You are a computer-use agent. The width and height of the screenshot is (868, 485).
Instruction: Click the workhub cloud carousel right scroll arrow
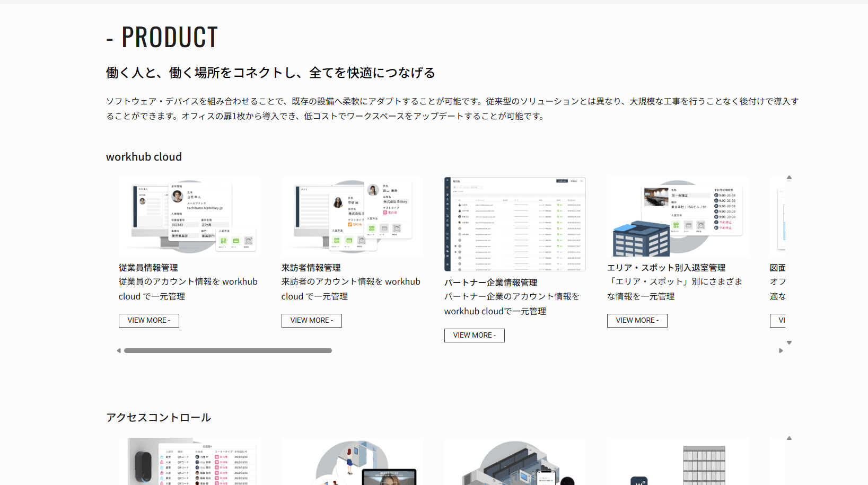tap(781, 350)
